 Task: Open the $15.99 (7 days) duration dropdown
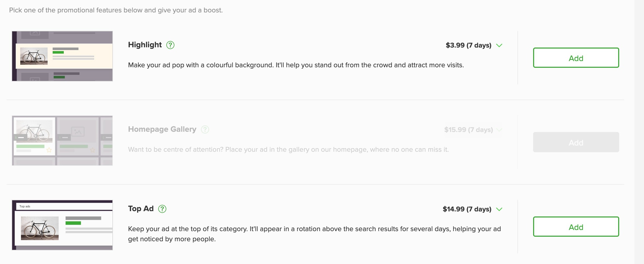pos(473,130)
